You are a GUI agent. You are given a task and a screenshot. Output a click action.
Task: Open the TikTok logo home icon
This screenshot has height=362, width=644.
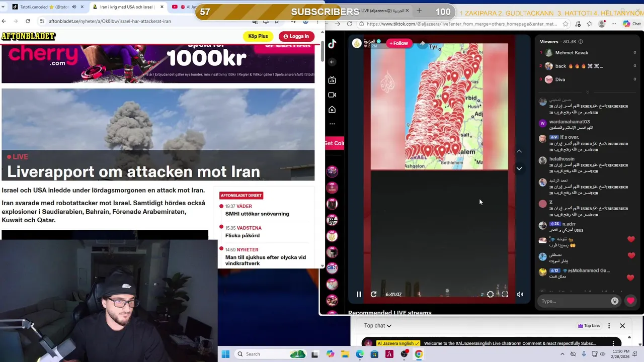(332, 44)
